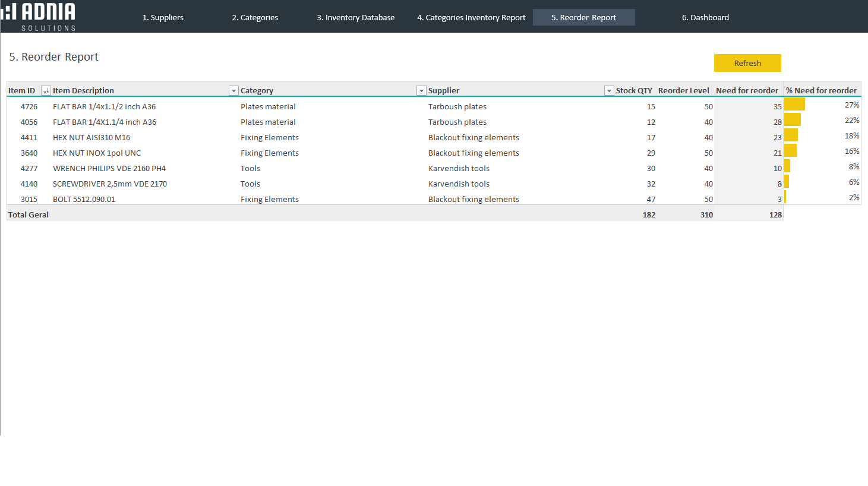This screenshot has width=868, height=486.
Task: Open the 3. Inventory Database tab
Action: click(355, 18)
